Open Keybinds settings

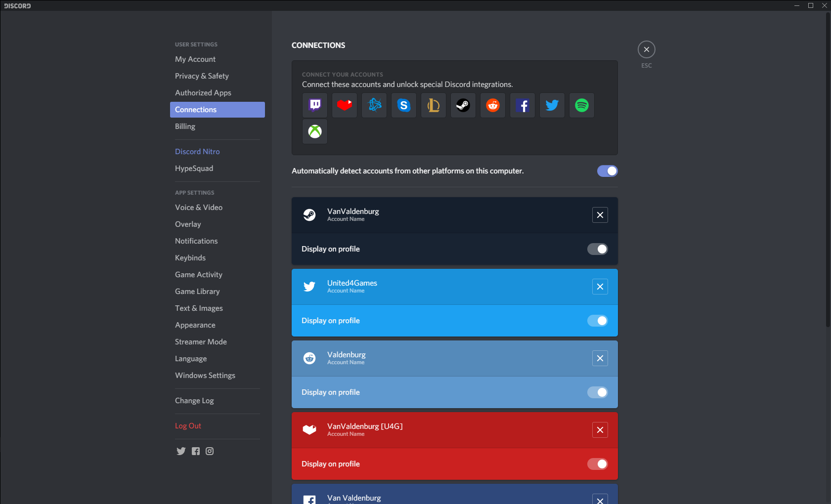tap(218, 258)
